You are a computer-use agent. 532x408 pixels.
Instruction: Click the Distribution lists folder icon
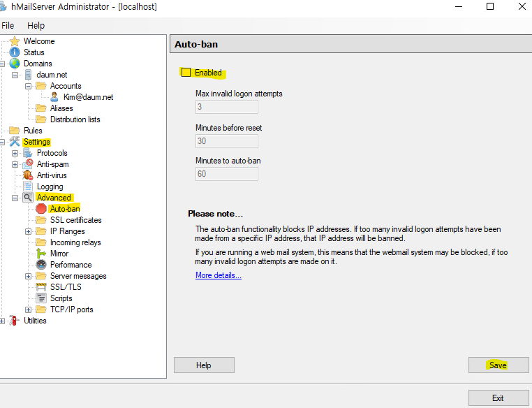click(41, 119)
